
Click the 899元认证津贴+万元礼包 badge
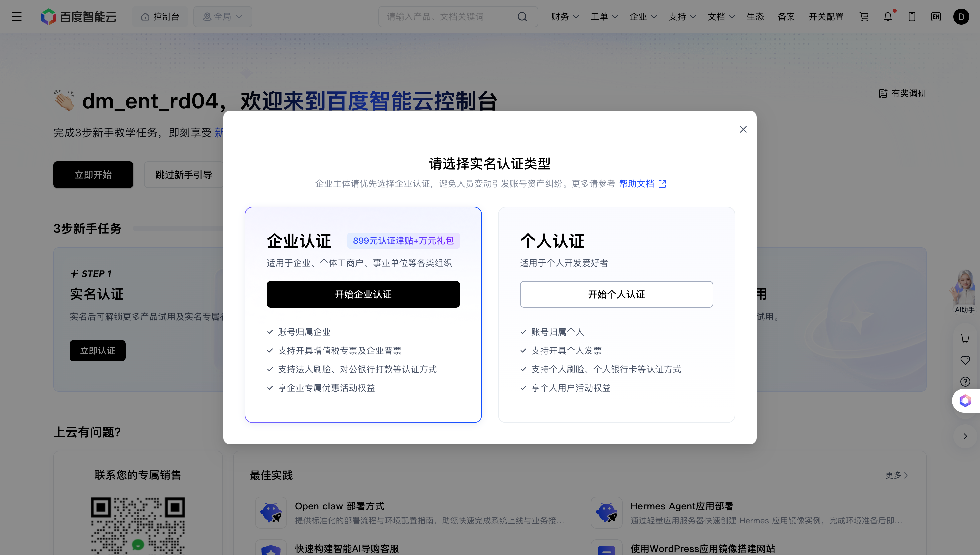[403, 241]
